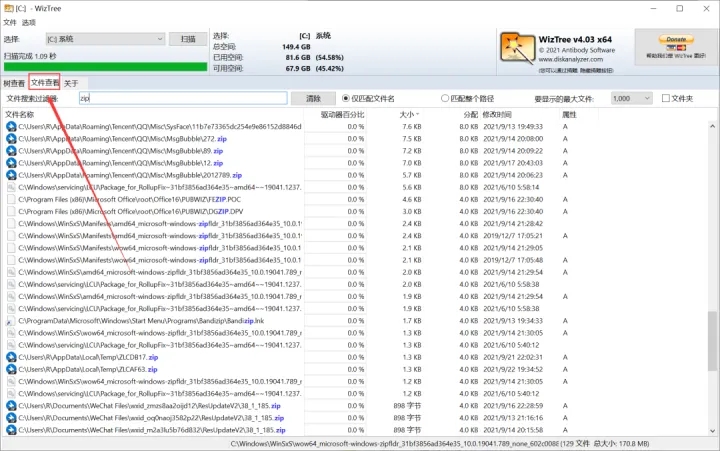Viewport: 720px width, 451px height.
Task: Click the file list vertical scrollbar thumb
Action: click(712, 340)
